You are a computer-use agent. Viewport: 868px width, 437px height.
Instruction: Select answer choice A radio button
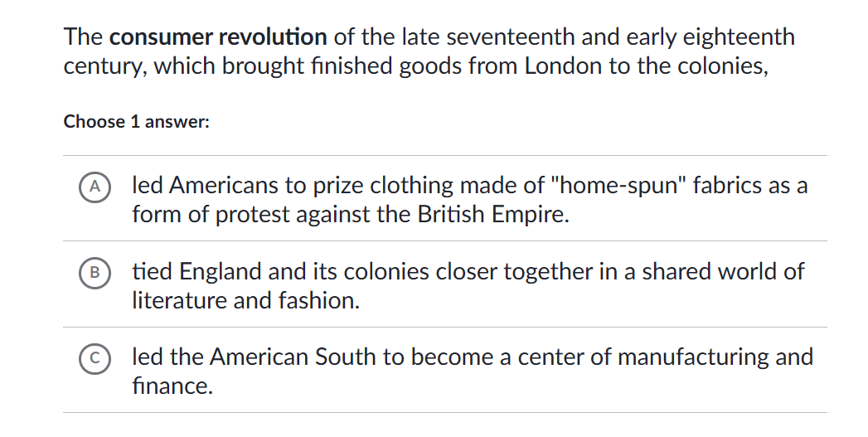click(x=95, y=187)
